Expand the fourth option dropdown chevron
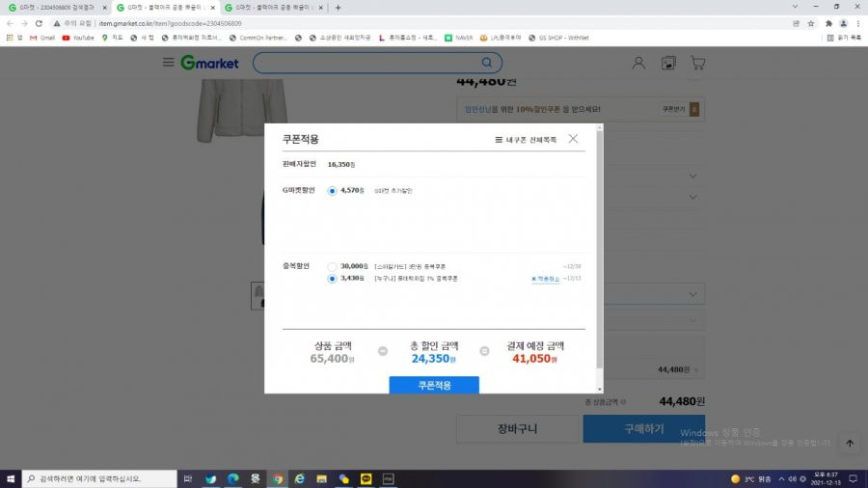868x488 pixels. pos(693,320)
